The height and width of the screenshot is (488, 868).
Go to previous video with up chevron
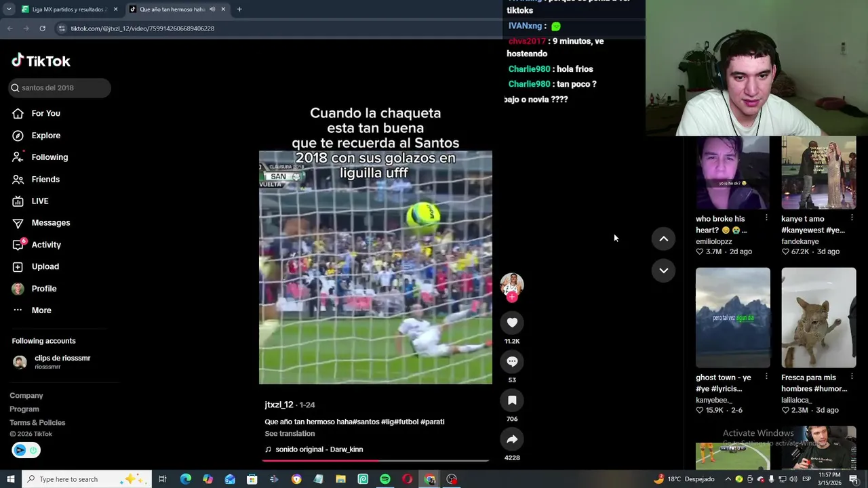663,239
